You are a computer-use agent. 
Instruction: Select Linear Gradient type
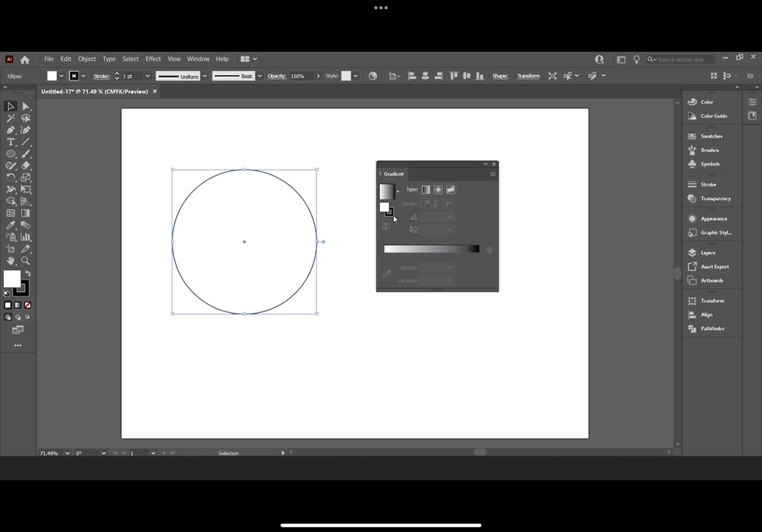(426, 189)
